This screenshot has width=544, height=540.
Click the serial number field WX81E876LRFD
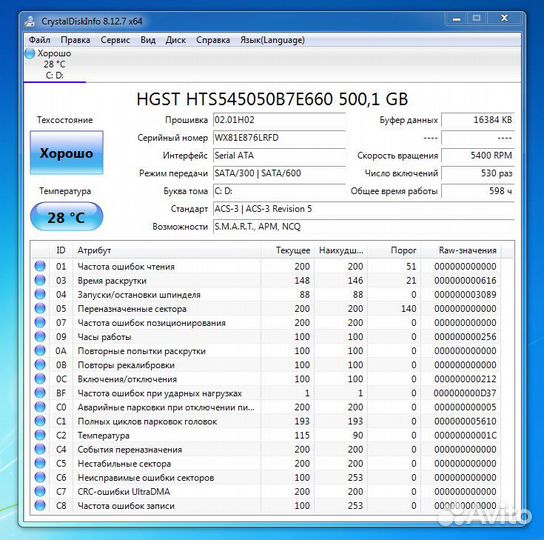pos(279,138)
